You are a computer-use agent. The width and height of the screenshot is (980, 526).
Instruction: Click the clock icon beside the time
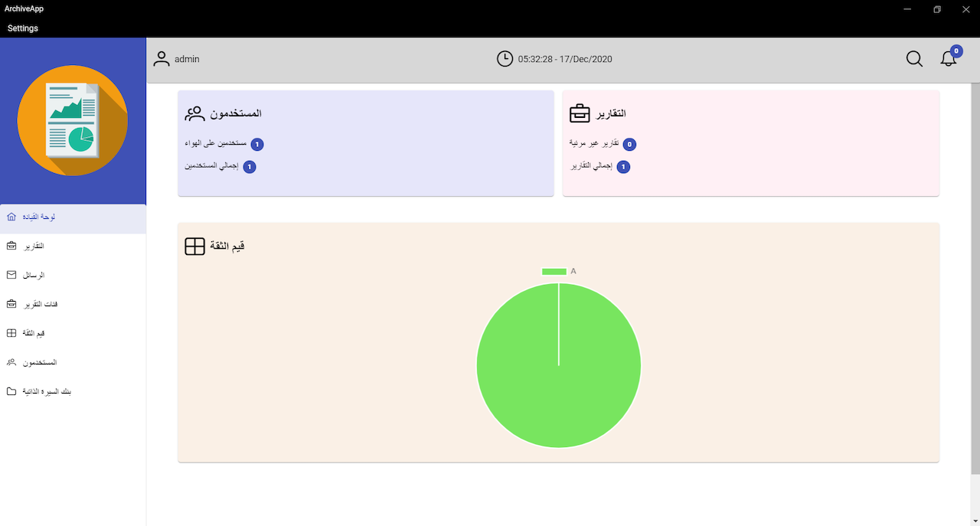pos(505,59)
